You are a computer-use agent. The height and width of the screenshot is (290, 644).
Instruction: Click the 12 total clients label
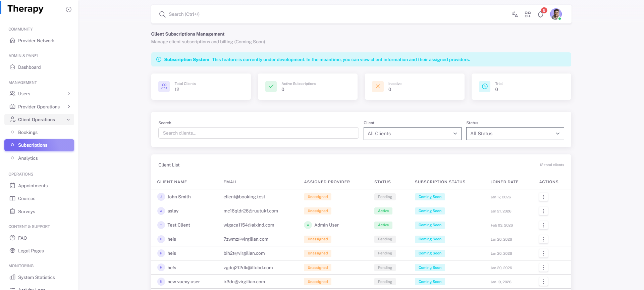click(x=552, y=165)
